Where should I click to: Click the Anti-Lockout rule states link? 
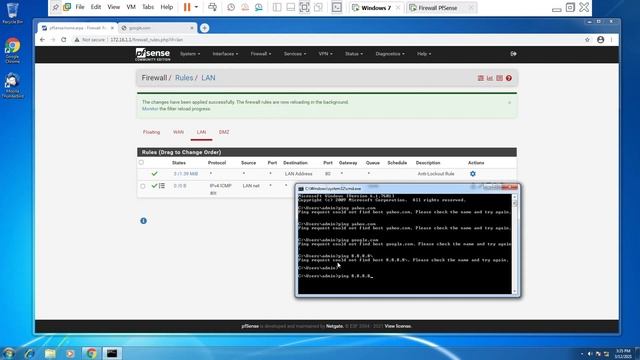click(x=186, y=174)
